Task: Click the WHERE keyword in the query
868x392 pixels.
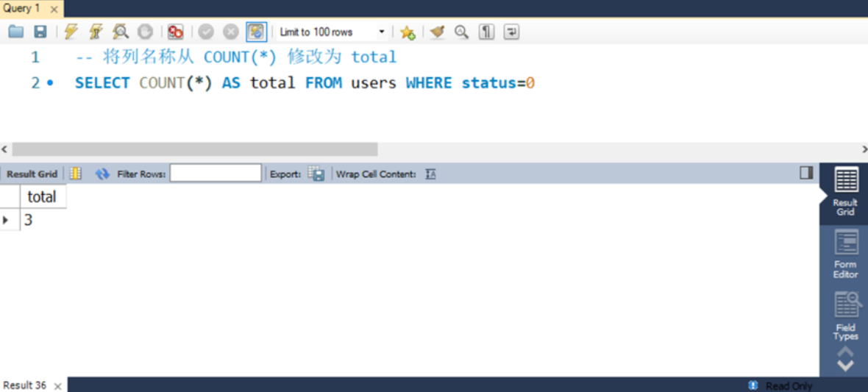Action: click(x=430, y=83)
